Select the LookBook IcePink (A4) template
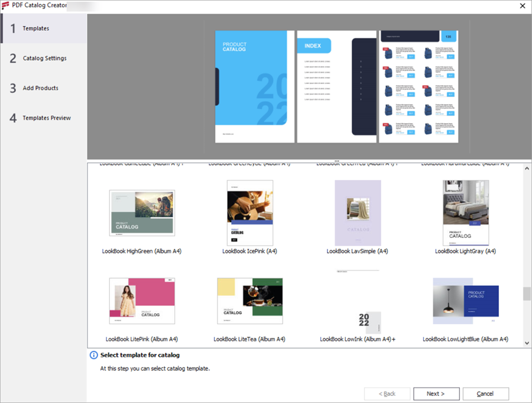532x403 pixels. (249, 213)
